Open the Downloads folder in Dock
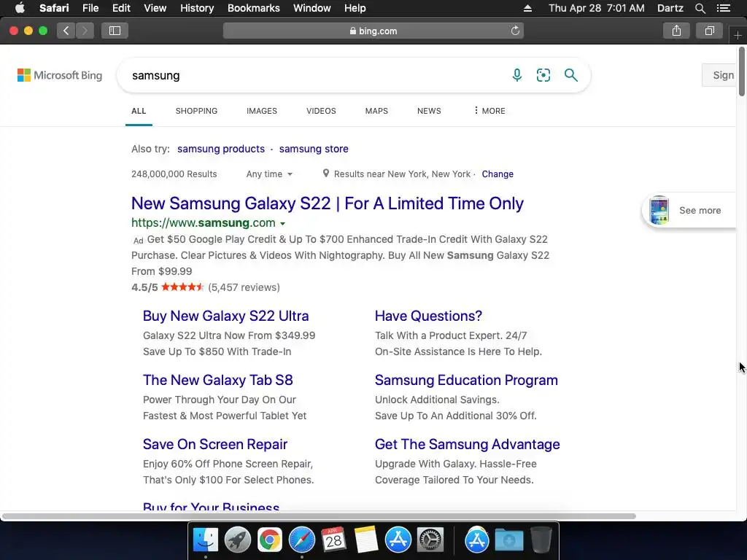Screen dimensions: 747x560 point(508,540)
